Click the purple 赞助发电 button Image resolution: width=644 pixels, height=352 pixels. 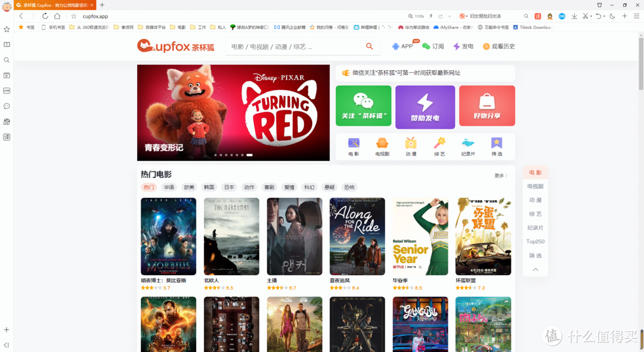coord(425,107)
